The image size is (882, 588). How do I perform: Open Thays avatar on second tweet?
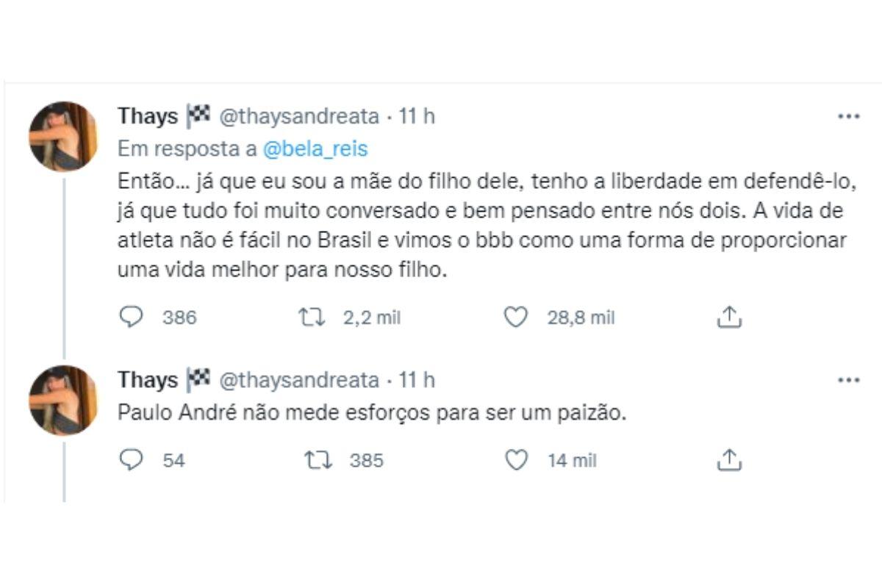63,401
